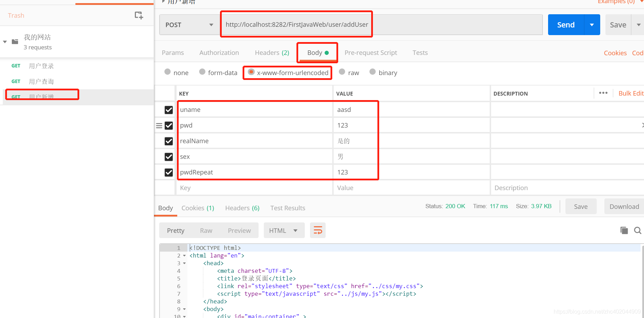This screenshot has width=644, height=318.
Task: Open the response Cookies (1) tab
Action: point(197,208)
